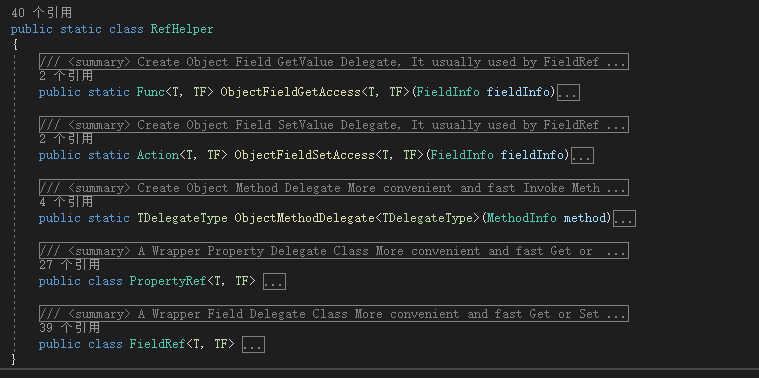Expand collapsed ObjectFieldSetAccess method body ellipsis
Viewport: 759px width, 378px height.
coord(582,155)
